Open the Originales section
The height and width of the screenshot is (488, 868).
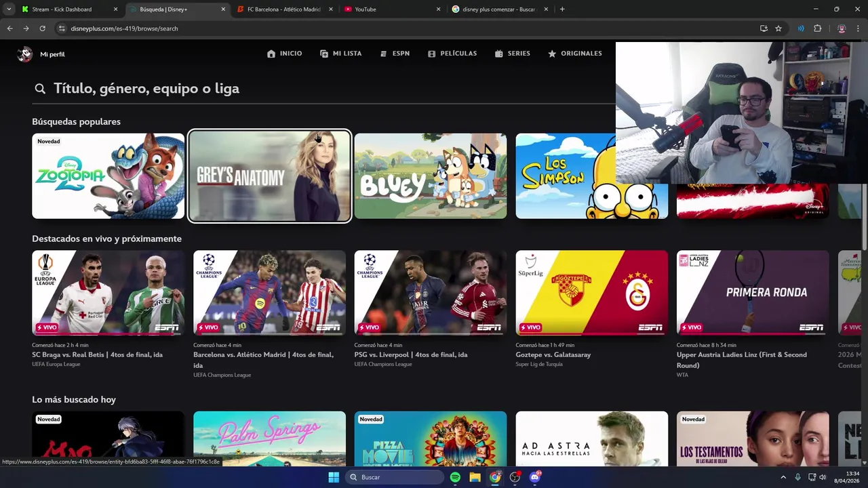pyautogui.click(x=575, y=54)
